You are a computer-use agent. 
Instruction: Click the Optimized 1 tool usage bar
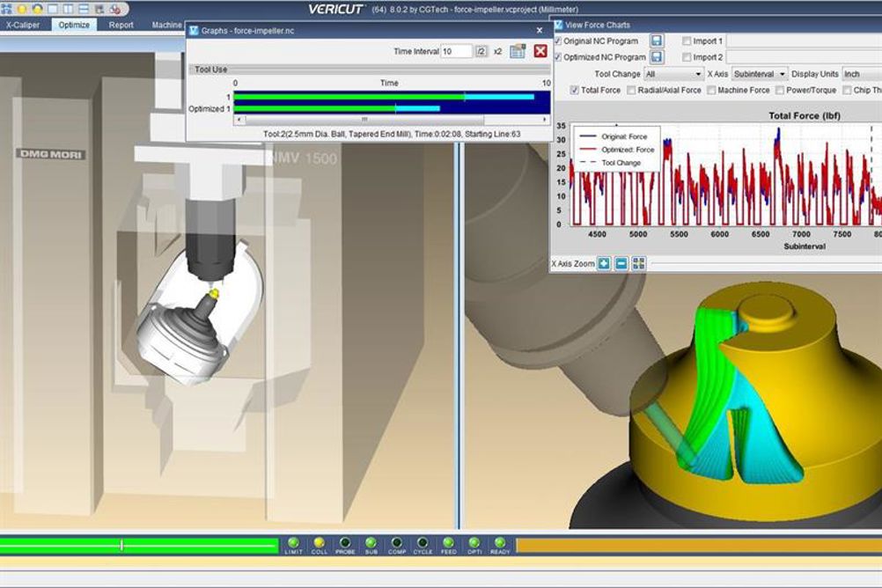click(x=336, y=108)
